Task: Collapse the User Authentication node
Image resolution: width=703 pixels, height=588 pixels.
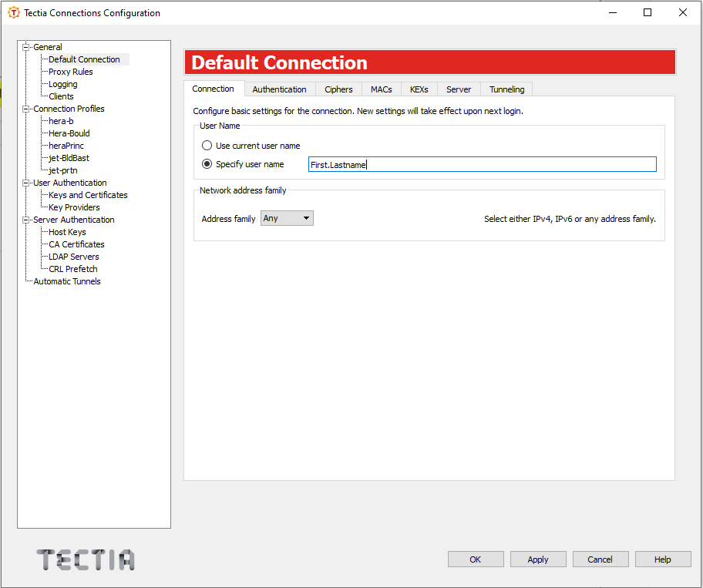Action: click(26, 183)
